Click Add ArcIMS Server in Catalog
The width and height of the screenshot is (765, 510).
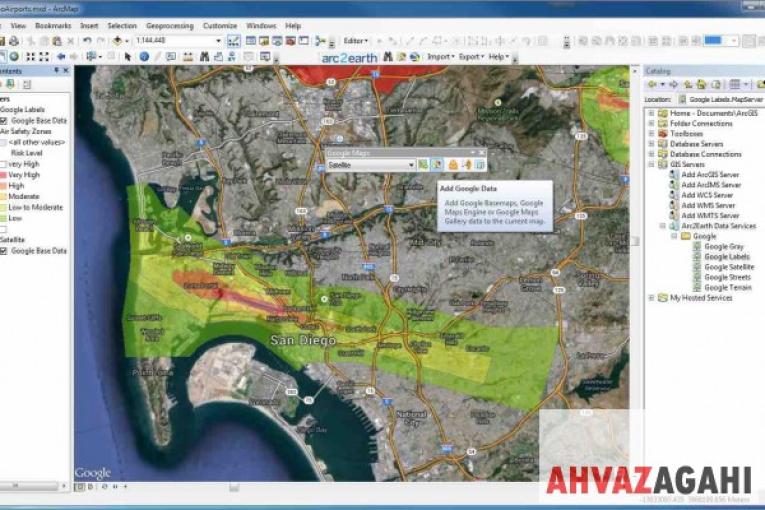pos(711,185)
